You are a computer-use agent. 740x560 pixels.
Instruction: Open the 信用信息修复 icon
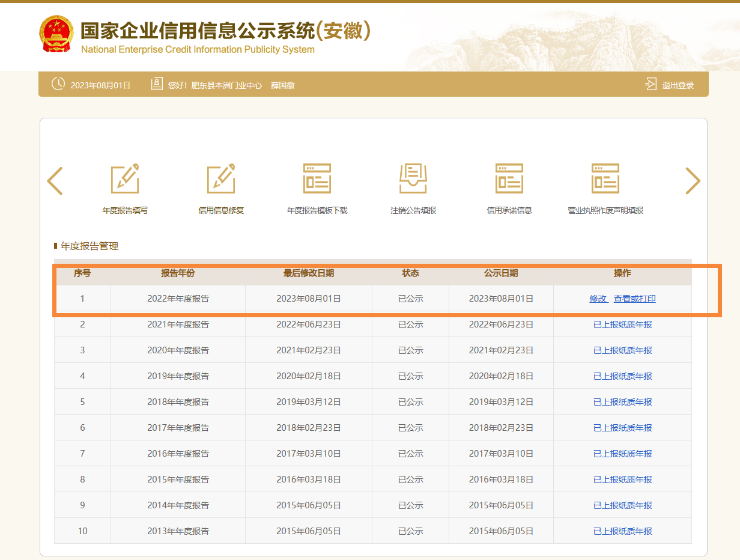[221, 178]
